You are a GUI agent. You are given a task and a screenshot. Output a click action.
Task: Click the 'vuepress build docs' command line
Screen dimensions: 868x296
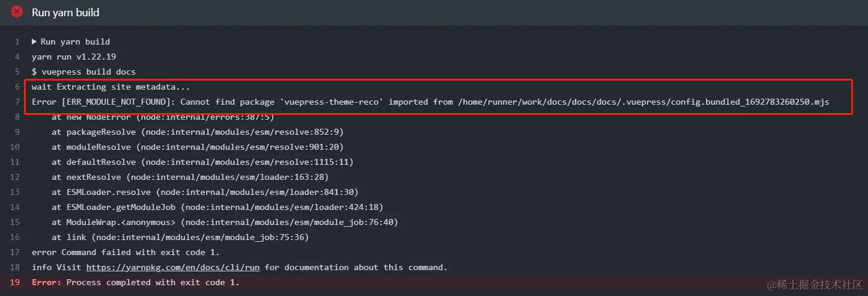click(x=83, y=72)
